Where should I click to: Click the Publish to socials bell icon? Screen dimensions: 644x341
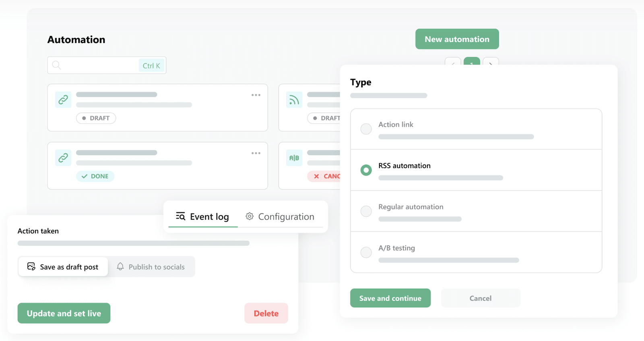tap(120, 266)
